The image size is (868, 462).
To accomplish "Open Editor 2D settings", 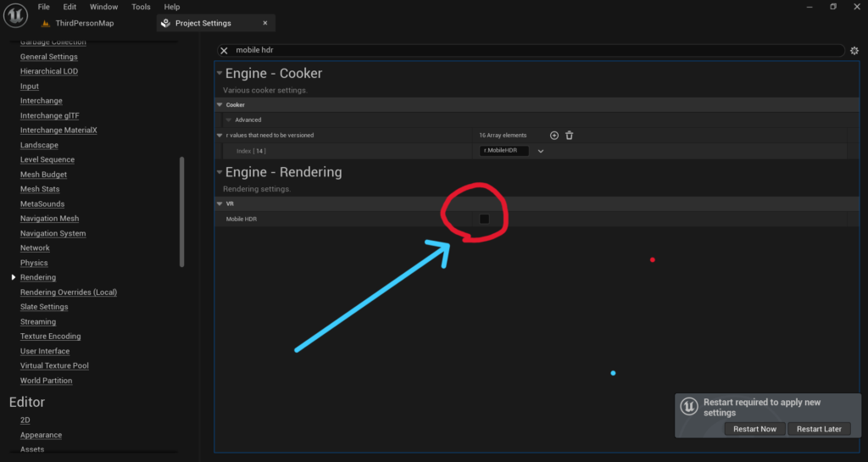I will [25, 420].
